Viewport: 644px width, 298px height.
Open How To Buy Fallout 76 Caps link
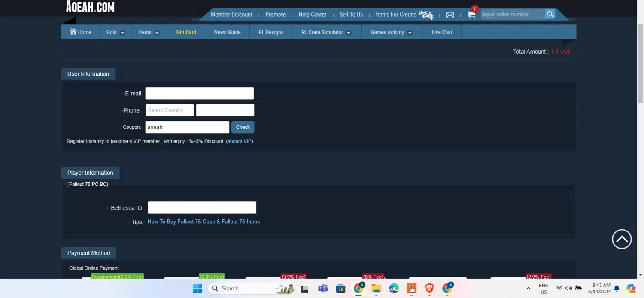pyautogui.click(x=203, y=222)
